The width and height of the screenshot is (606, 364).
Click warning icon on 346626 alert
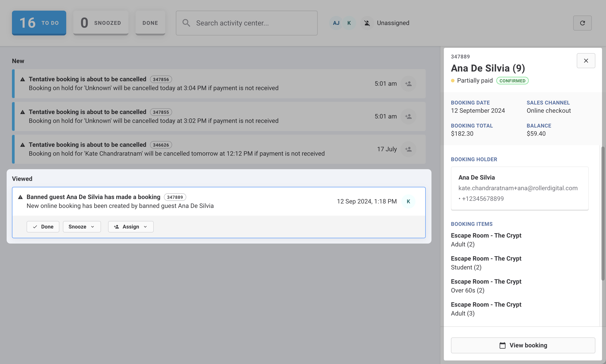coord(23,145)
